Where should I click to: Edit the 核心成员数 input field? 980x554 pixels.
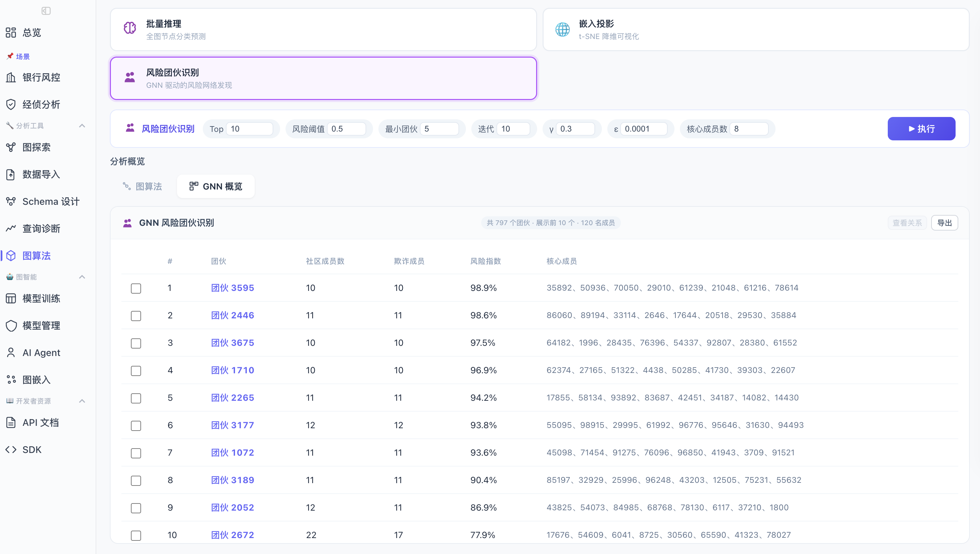(749, 128)
